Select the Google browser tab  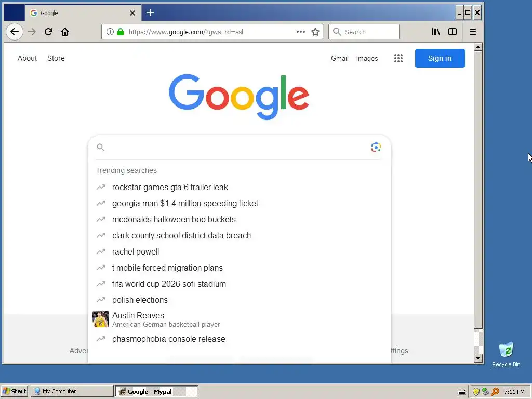pyautogui.click(x=83, y=13)
